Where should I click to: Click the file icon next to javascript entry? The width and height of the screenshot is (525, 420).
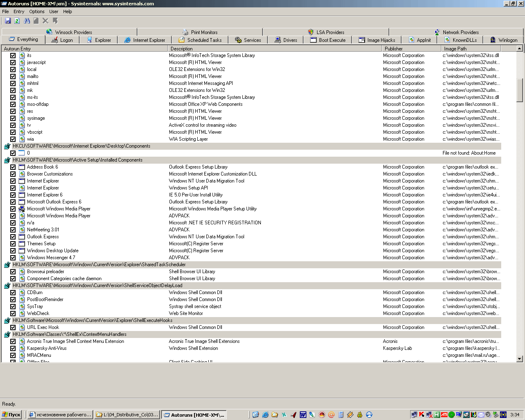point(22,63)
